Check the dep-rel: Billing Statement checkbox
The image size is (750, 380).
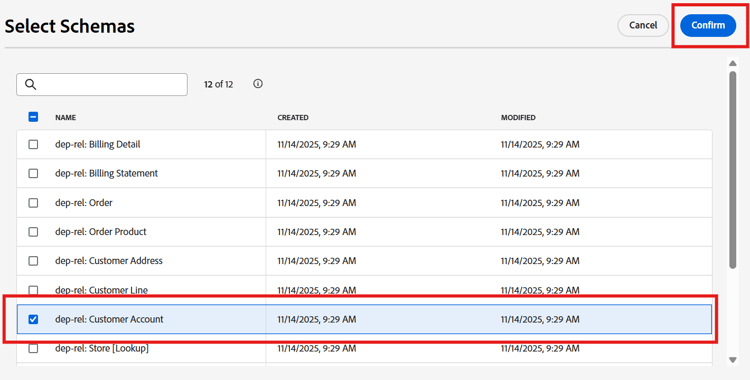(33, 173)
